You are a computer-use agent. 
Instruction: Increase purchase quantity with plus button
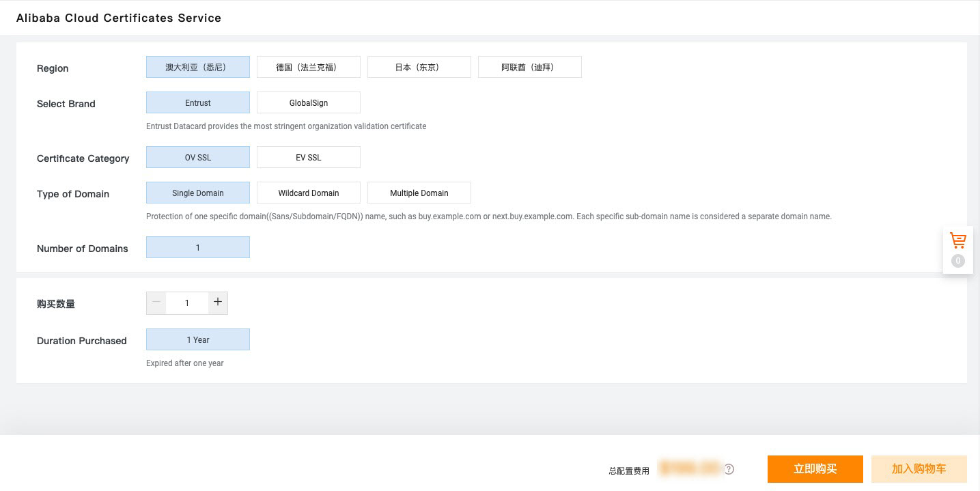point(218,303)
